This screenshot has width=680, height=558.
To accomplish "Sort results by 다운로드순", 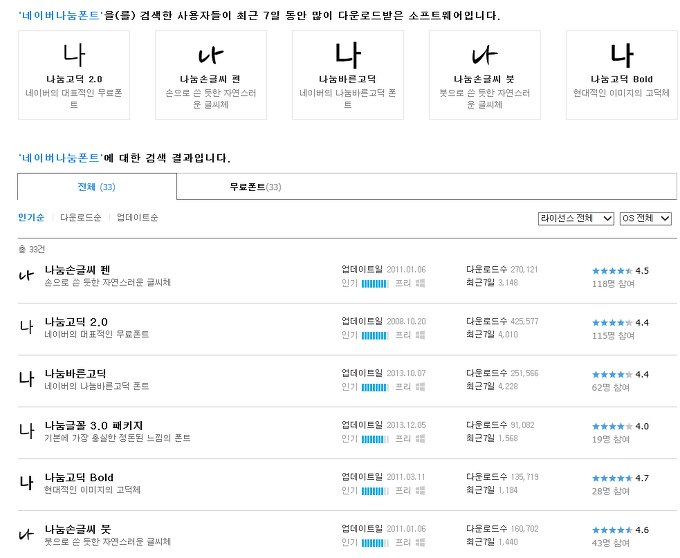I will pyautogui.click(x=81, y=217).
